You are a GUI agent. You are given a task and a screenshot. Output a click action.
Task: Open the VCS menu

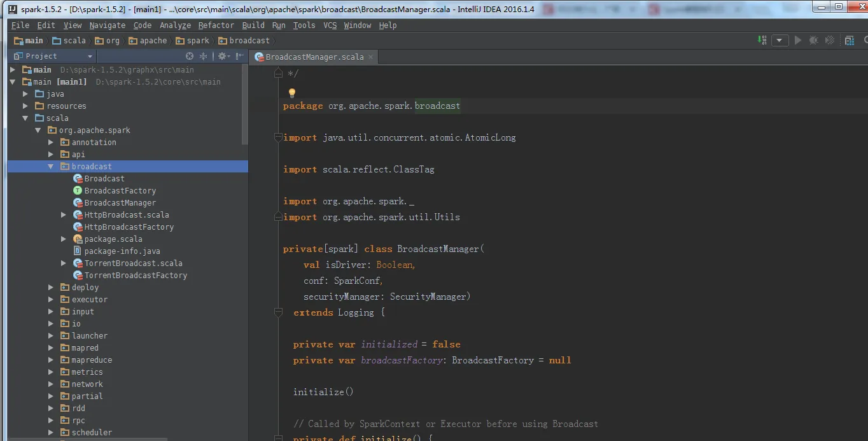330,25
